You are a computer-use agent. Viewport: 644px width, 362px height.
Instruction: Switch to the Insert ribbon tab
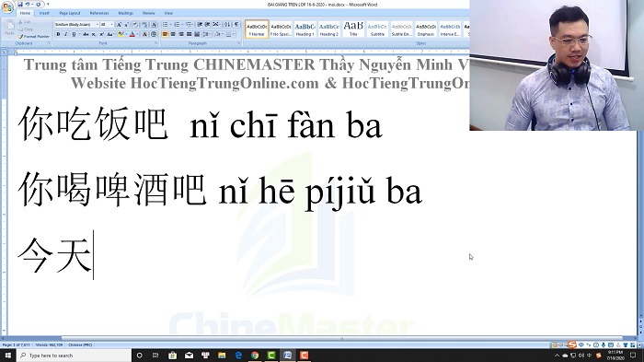tap(44, 13)
